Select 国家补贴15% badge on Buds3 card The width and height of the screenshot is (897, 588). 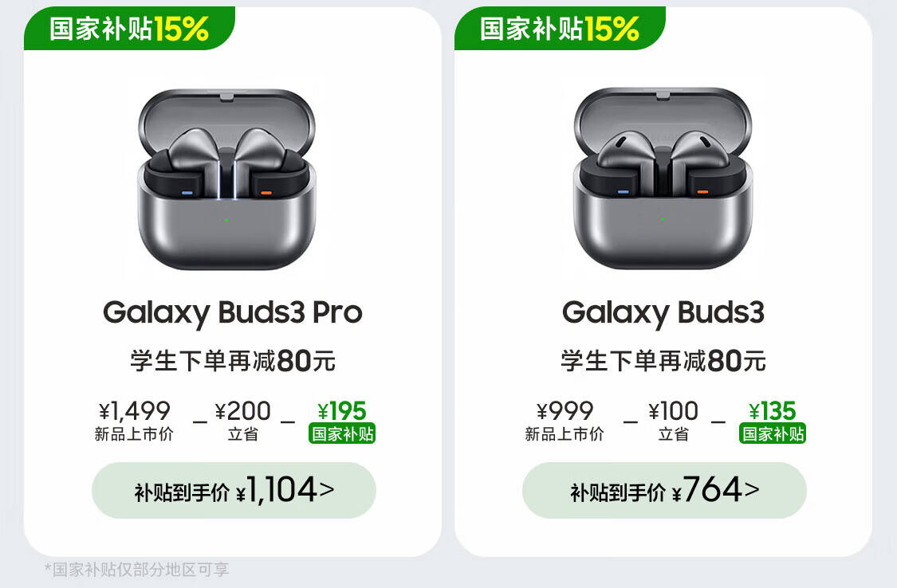point(560,28)
